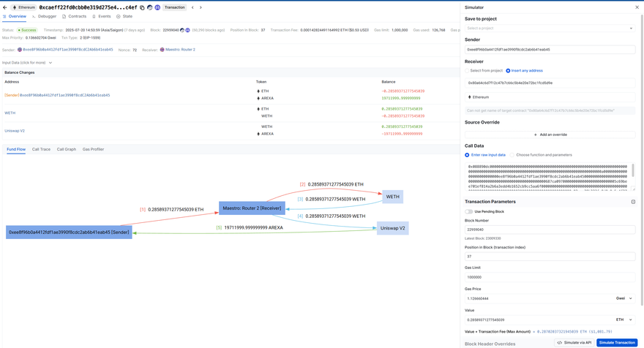Expand Input Data section
The width and height of the screenshot is (644, 348).
click(27, 63)
